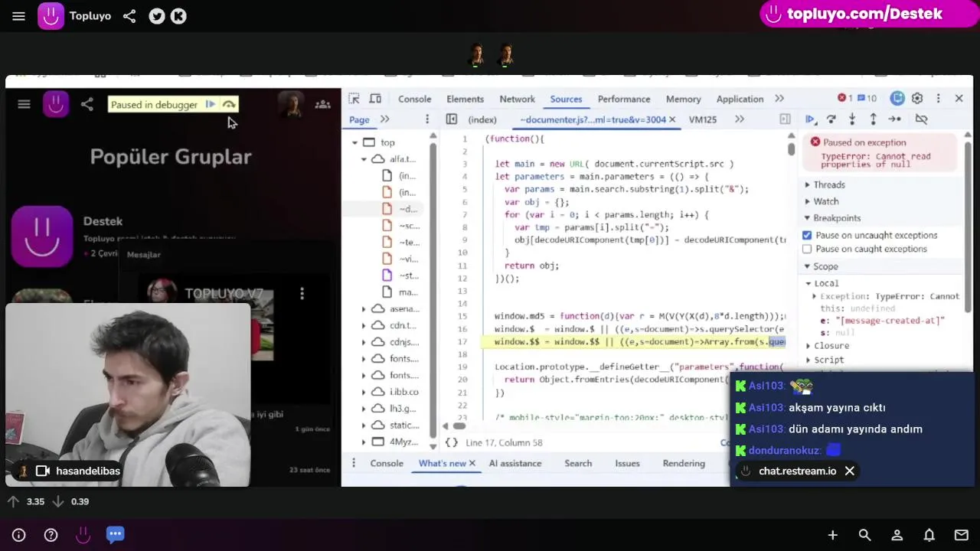Show more DevTools panel tabs chevron

[x=779, y=99]
